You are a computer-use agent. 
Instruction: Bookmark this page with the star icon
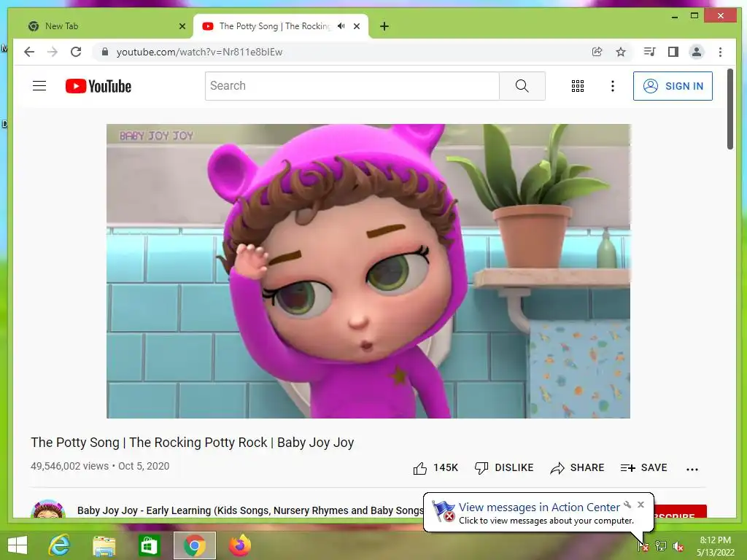click(x=620, y=52)
